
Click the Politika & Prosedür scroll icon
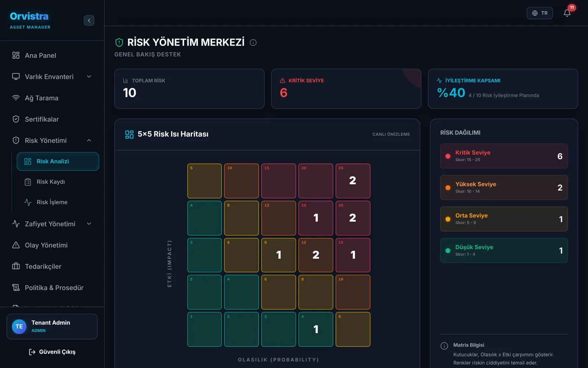coord(16,287)
